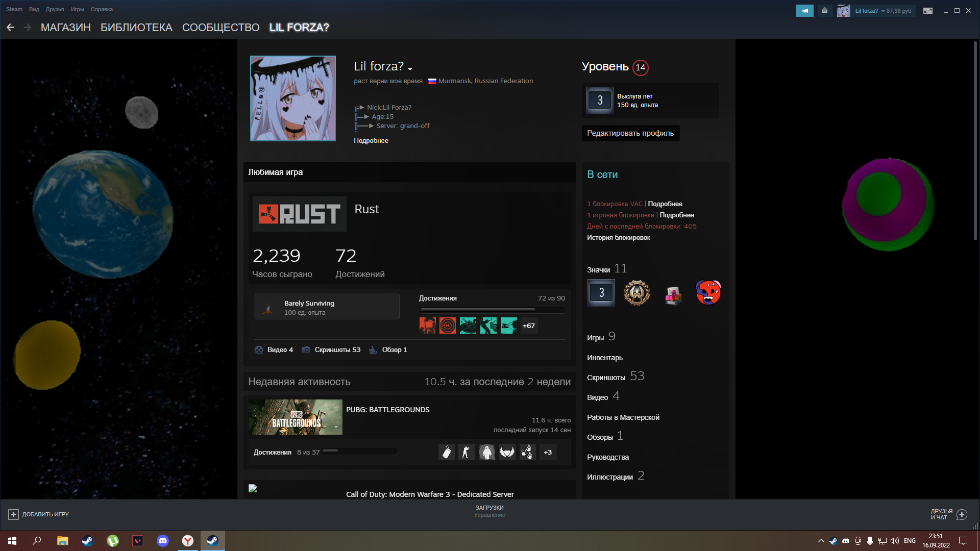Open Работы в Мастерской

coord(623,418)
